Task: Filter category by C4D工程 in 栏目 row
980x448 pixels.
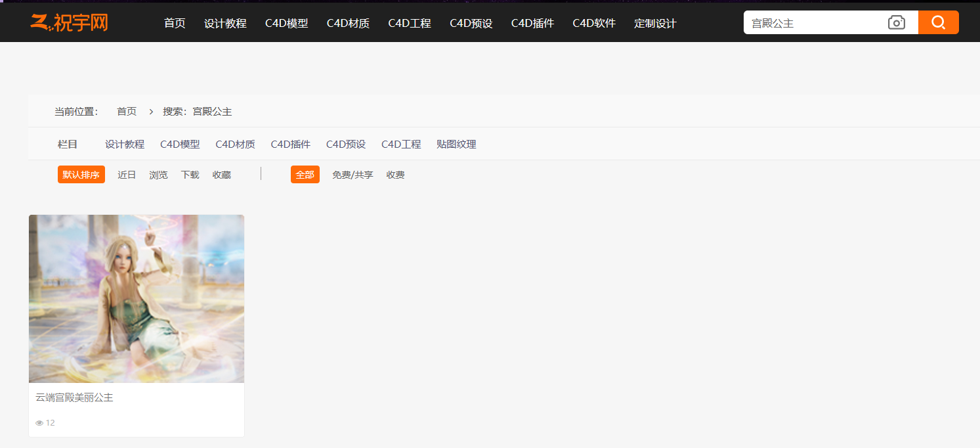Action: tap(401, 145)
